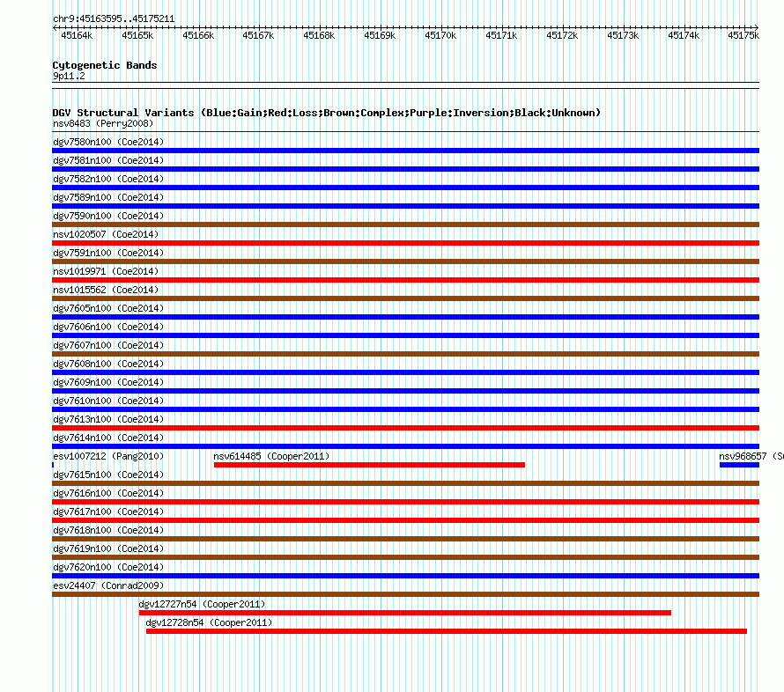784x692 pixels.
Task: Click the 45170k ruler tick label
Action: 440,35
